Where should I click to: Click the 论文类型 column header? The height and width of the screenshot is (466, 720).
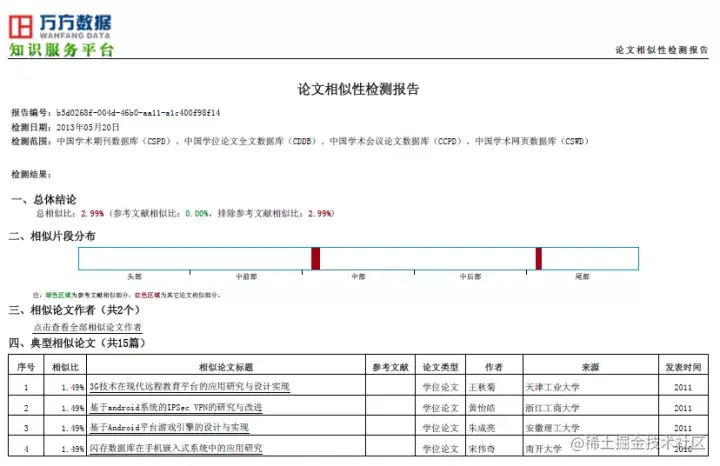(440, 367)
